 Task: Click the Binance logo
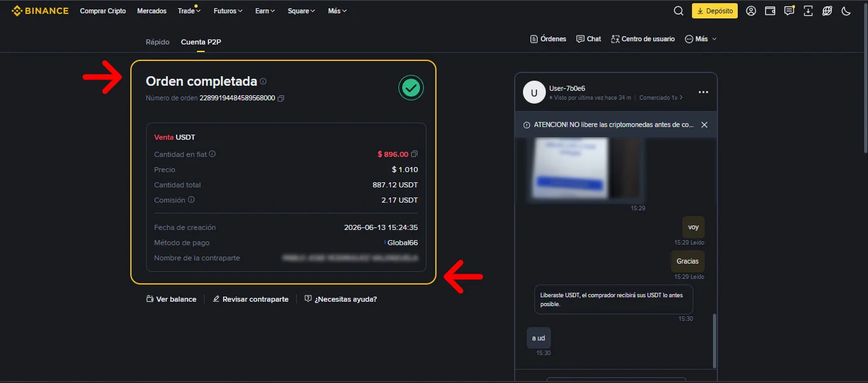point(40,11)
